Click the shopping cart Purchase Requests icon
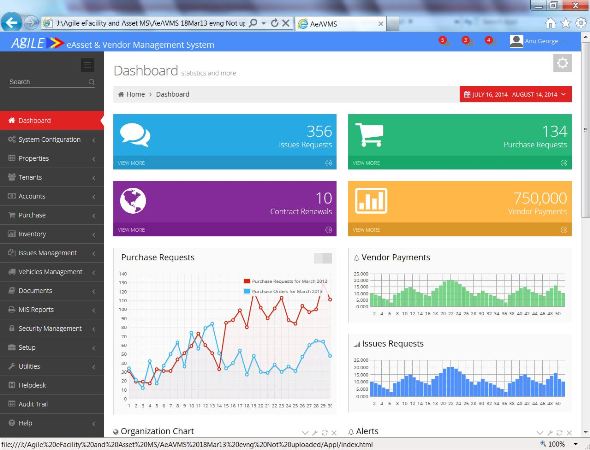 click(369, 134)
